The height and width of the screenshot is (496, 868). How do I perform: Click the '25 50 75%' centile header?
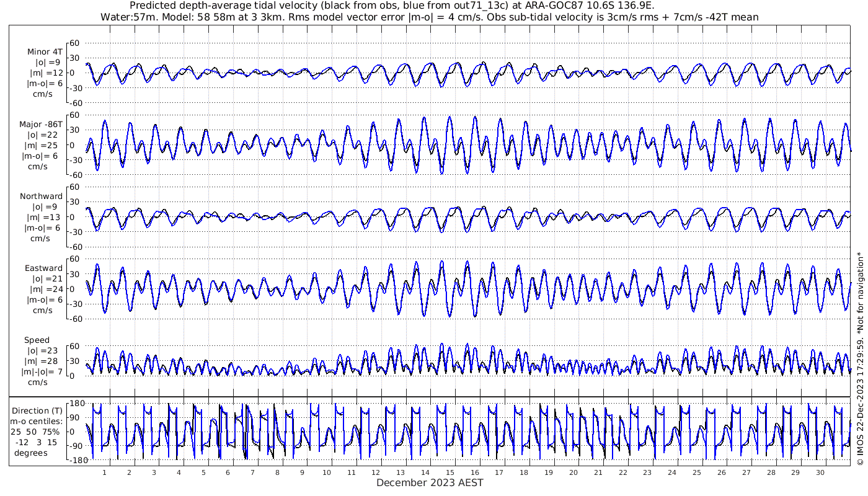(36, 432)
